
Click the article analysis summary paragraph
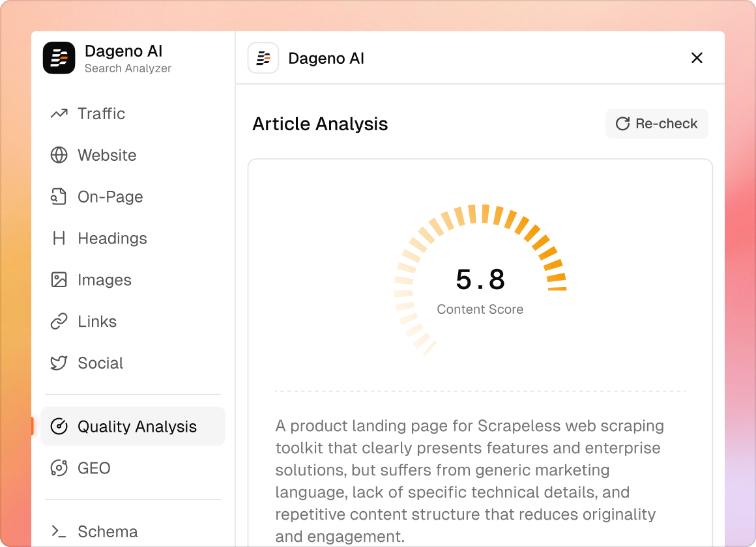pos(469,481)
